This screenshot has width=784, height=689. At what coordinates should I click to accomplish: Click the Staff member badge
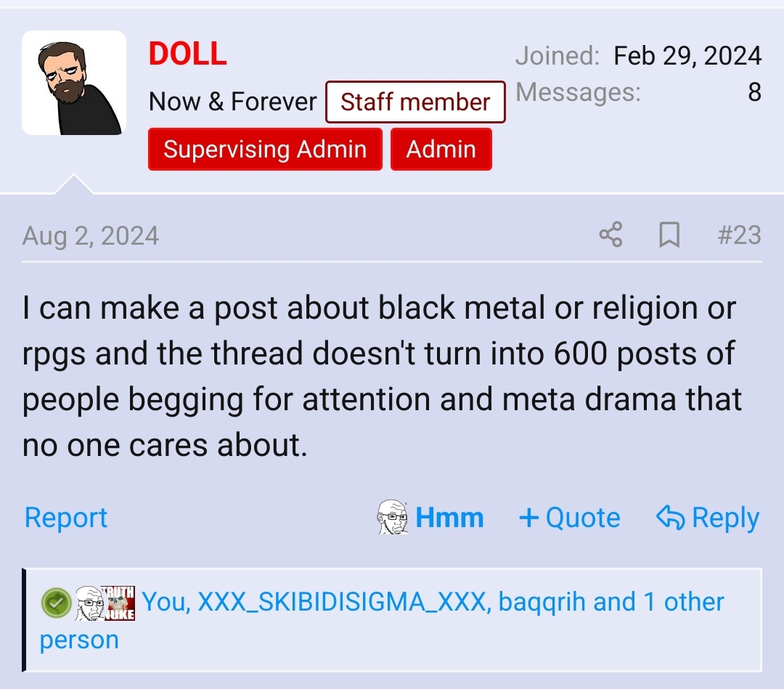[415, 102]
